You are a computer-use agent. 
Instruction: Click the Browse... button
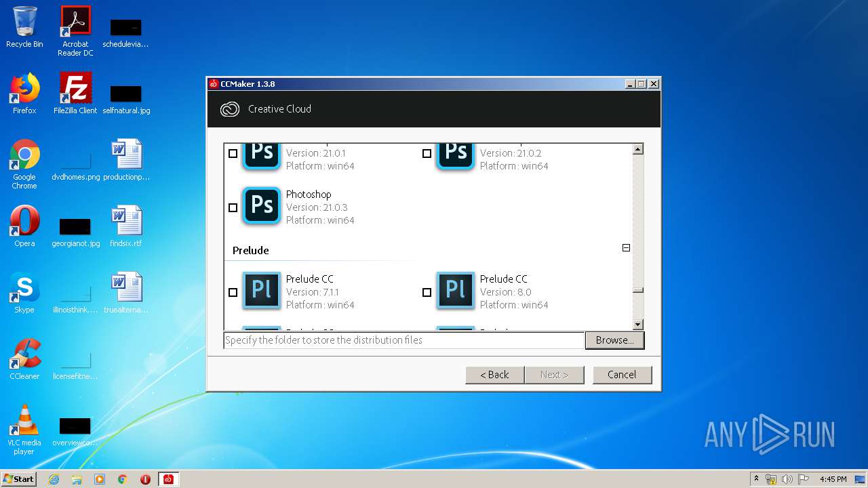[x=614, y=340]
